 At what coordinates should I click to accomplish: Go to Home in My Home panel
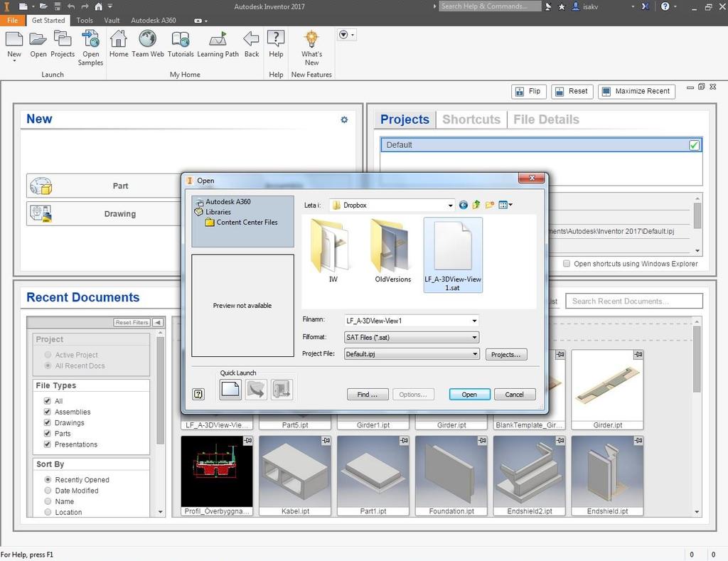[x=119, y=40]
